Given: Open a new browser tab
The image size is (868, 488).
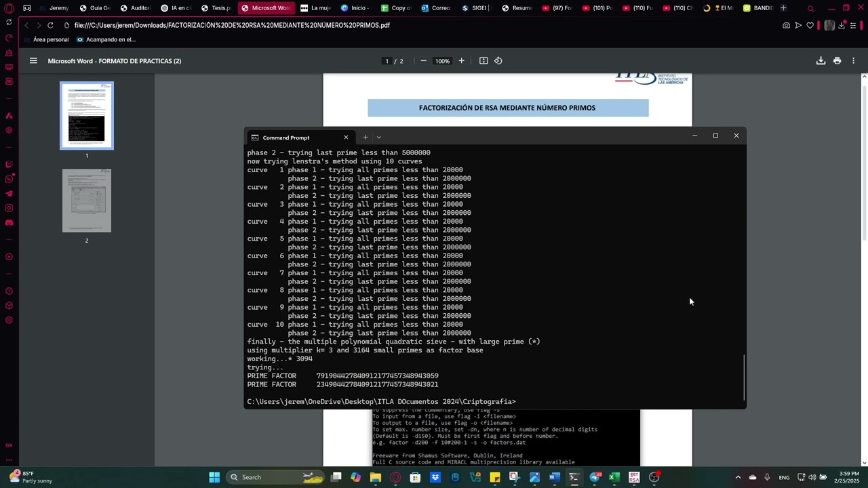Looking at the screenshot, I should pos(783,8).
